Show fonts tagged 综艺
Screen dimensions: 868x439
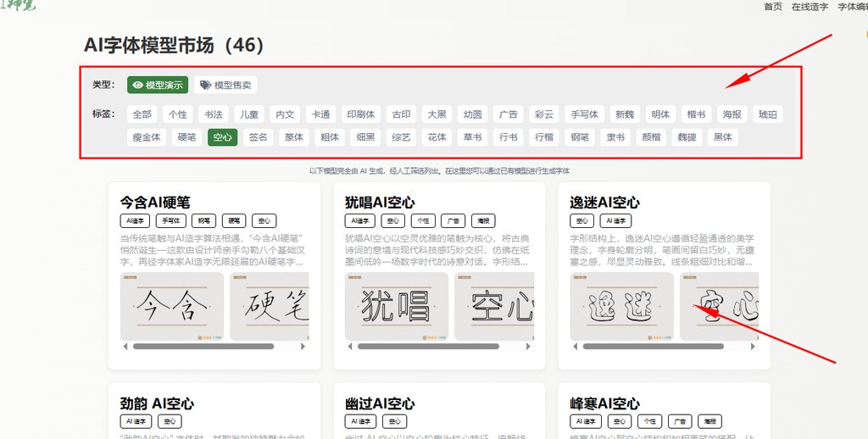coord(401,137)
